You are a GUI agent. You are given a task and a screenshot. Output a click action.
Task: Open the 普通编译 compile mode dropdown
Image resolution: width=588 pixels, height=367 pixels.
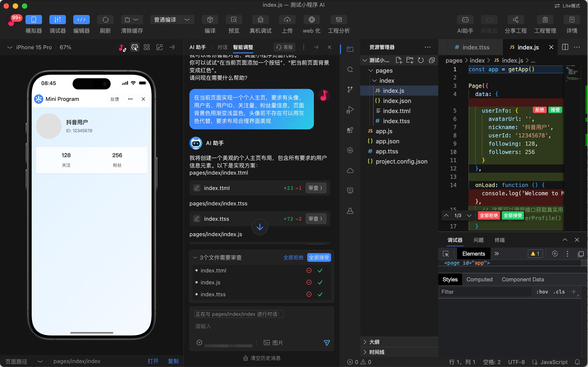click(x=172, y=20)
